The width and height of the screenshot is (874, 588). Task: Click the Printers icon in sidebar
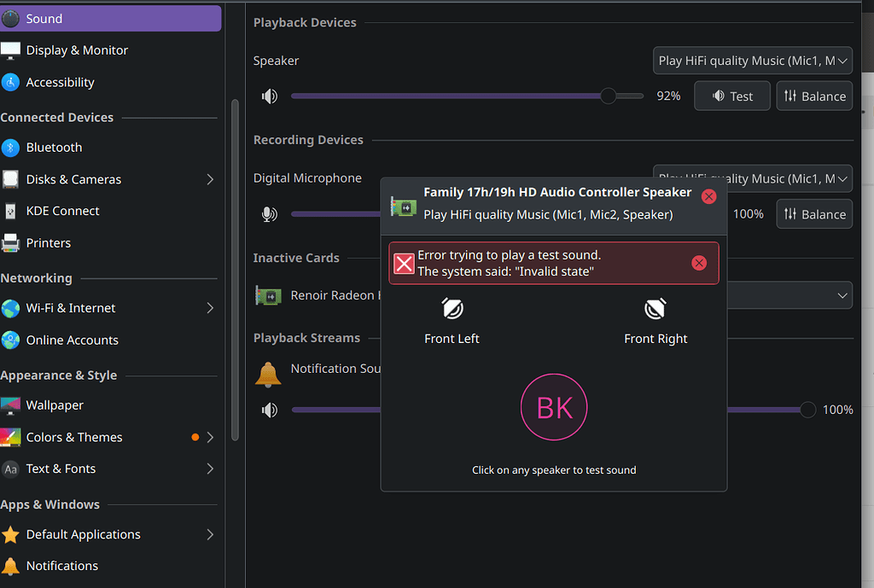tap(10, 243)
